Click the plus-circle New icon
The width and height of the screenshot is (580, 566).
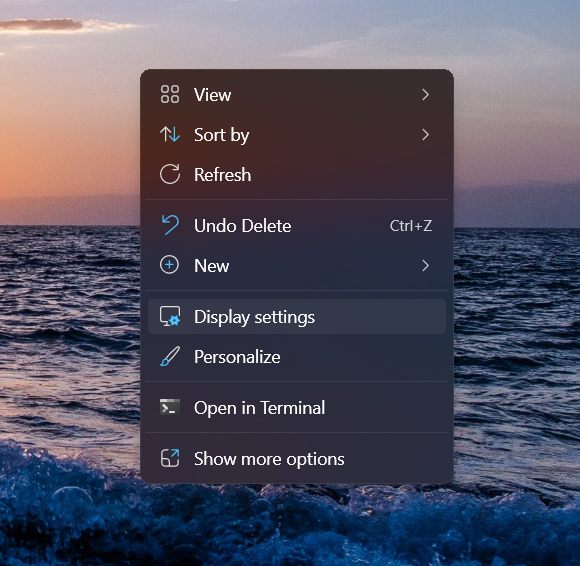[x=169, y=265]
